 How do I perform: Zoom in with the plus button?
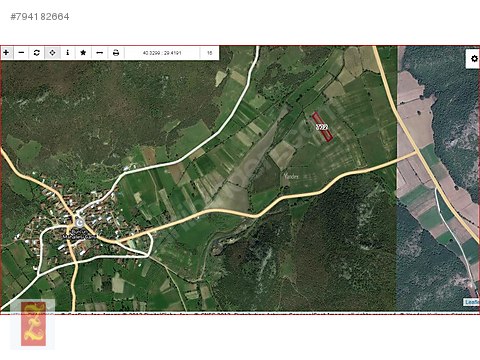point(6,53)
